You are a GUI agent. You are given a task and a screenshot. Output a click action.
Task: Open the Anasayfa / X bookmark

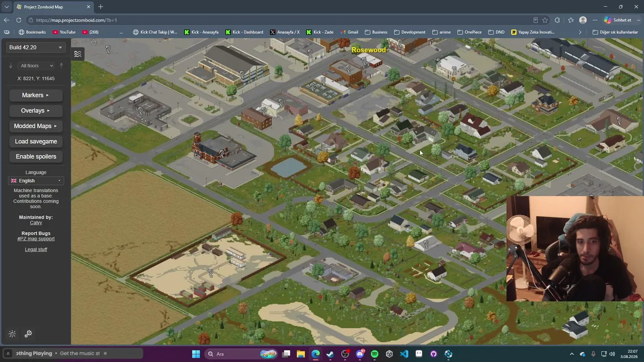pyautogui.click(x=285, y=32)
